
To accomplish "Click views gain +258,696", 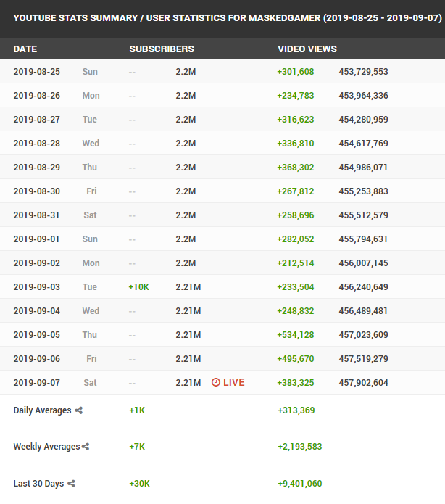I will (x=296, y=215).
